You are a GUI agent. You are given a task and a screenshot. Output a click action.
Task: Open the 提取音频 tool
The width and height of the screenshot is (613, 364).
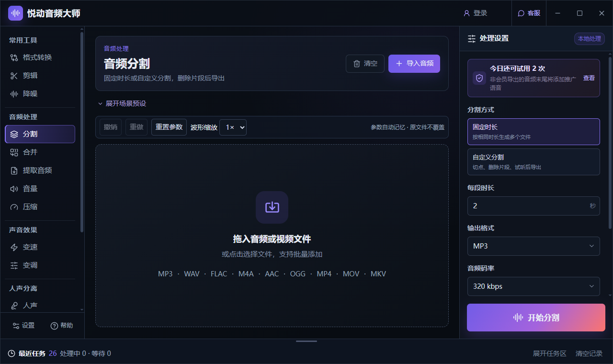(40, 171)
